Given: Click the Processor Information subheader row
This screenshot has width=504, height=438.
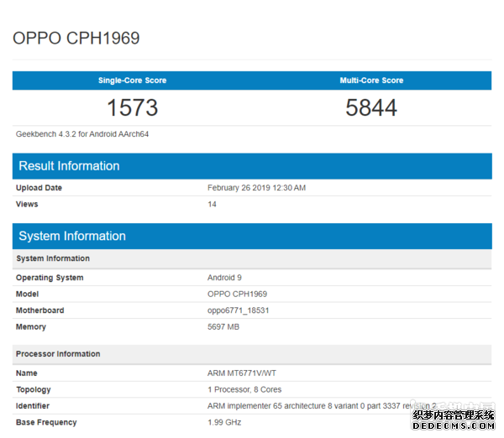Looking at the screenshot, I should (x=252, y=354).
